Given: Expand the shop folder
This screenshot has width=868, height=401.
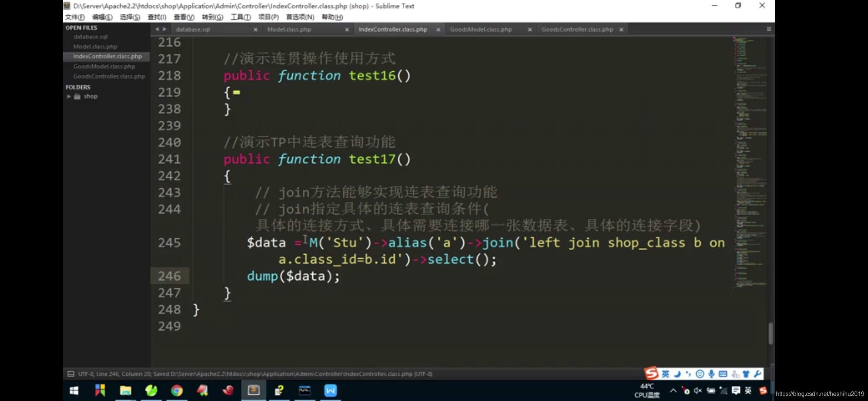Looking at the screenshot, I should pos(69,97).
